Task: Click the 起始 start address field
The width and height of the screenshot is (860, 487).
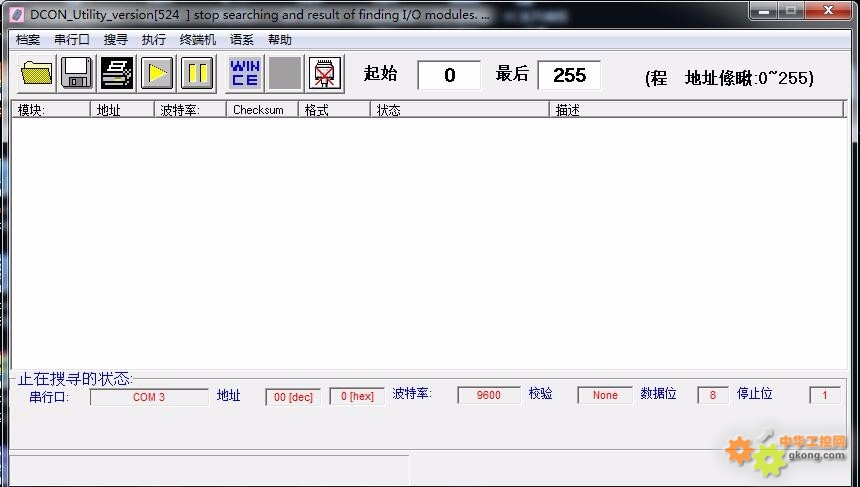Action: (449, 75)
